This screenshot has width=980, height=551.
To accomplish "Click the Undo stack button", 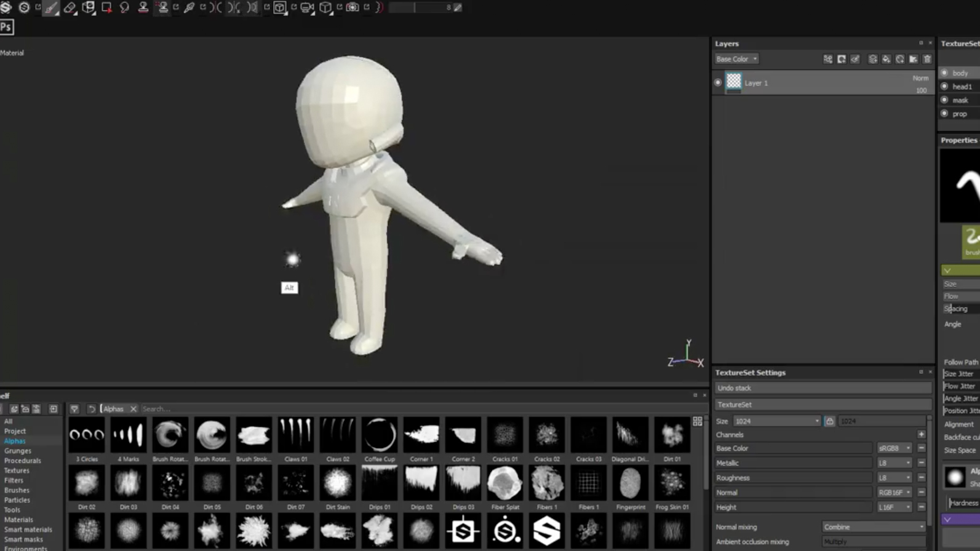I will pos(823,388).
